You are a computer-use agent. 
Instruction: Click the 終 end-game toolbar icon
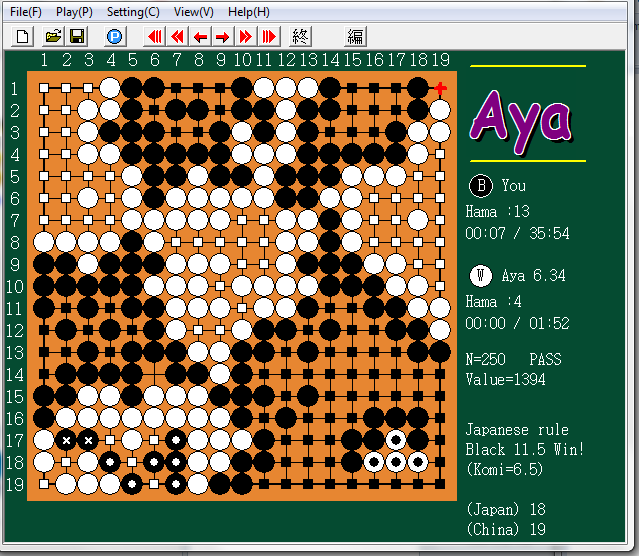[x=300, y=37]
